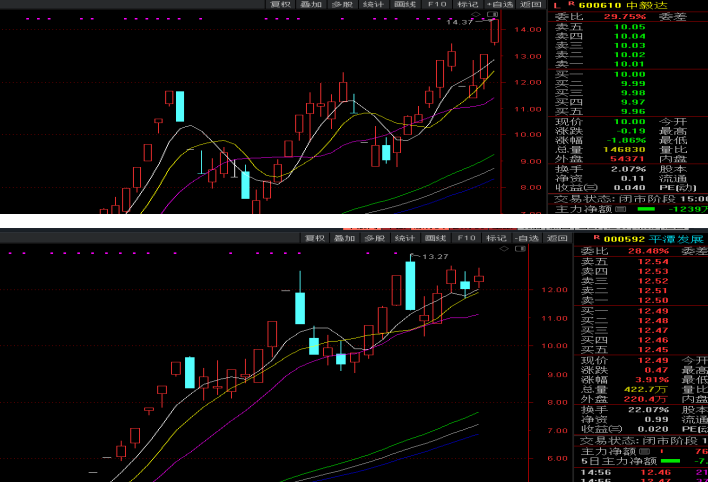Click 卖五 price 10.05
Viewport: 708px width, 482px height.
(x=630, y=27)
